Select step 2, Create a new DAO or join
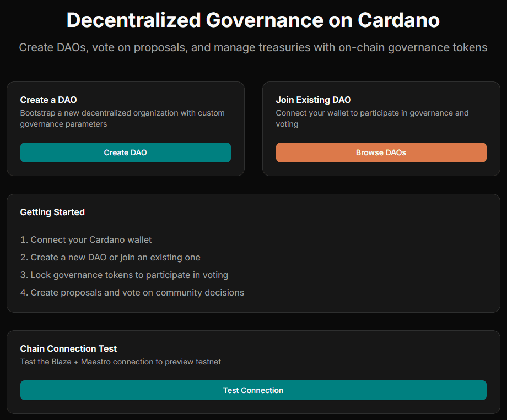 click(110, 258)
